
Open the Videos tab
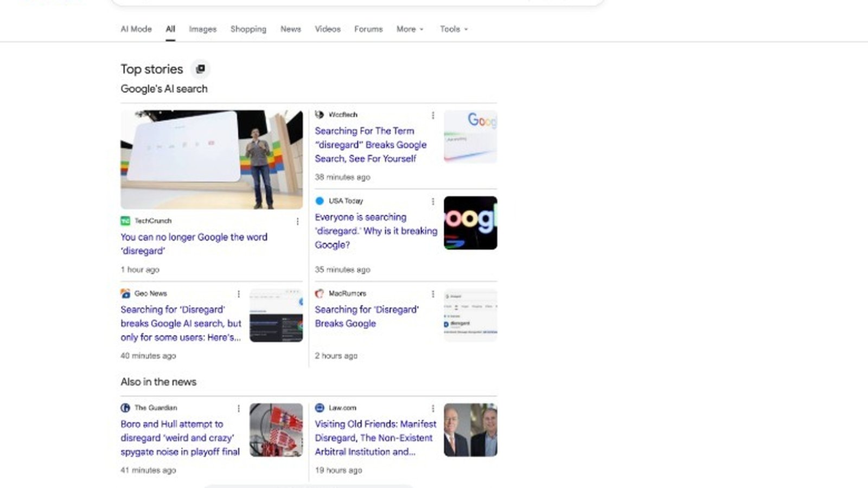click(328, 29)
